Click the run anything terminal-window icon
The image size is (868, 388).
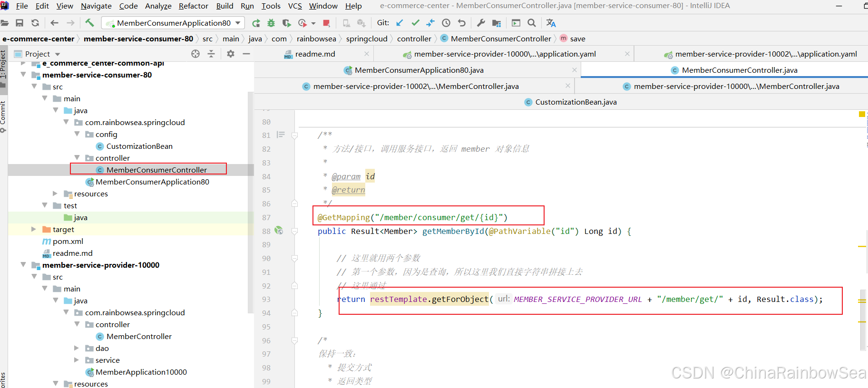point(516,23)
